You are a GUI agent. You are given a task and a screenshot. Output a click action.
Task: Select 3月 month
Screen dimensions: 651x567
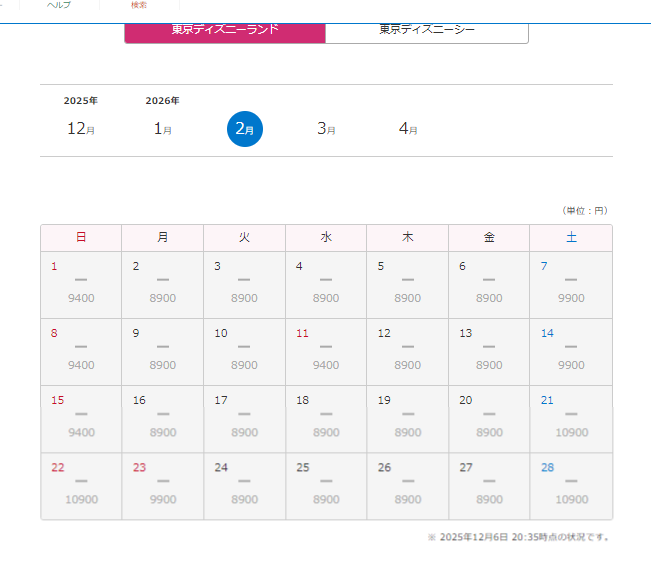pyautogui.click(x=326, y=129)
